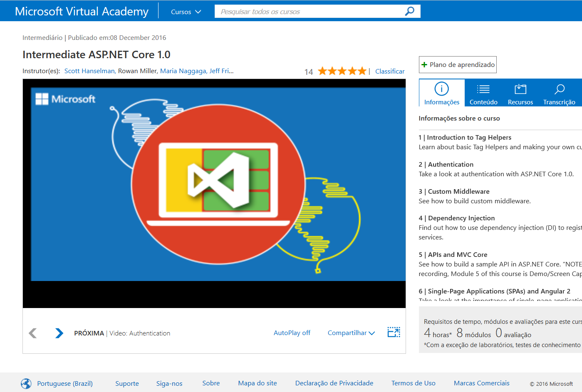Click the 4 horas text
Screen dimensions: 582x392
tap(438, 333)
